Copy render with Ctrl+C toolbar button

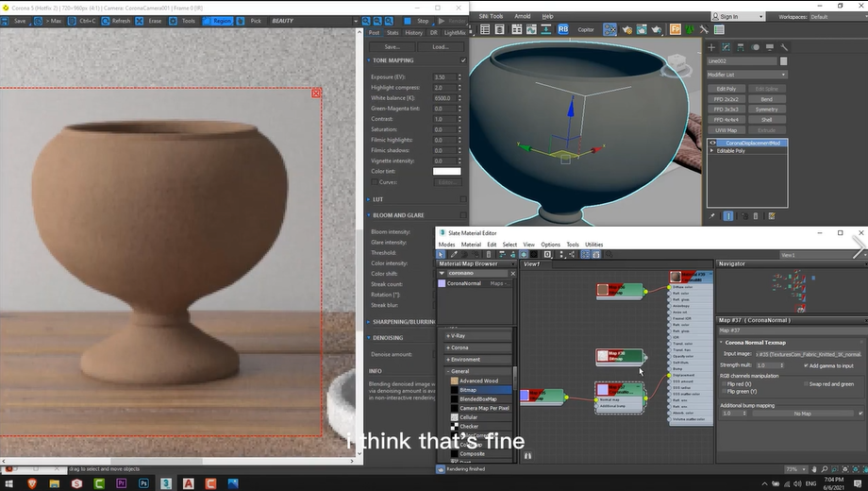coord(82,21)
